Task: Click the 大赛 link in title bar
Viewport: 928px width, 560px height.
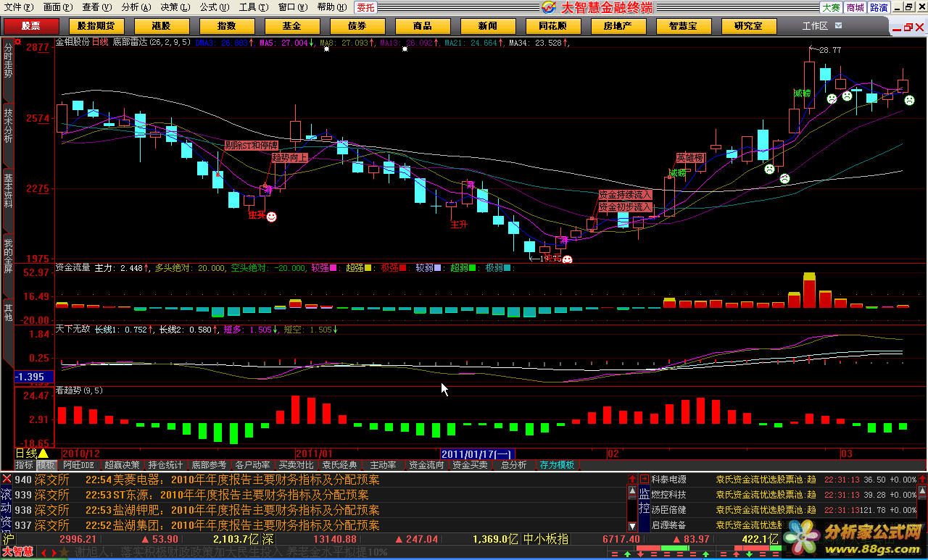Action: [831, 7]
